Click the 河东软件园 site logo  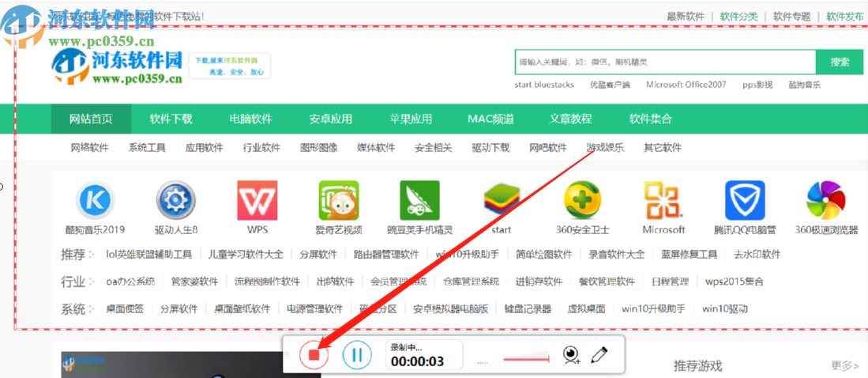pyautogui.click(x=118, y=66)
